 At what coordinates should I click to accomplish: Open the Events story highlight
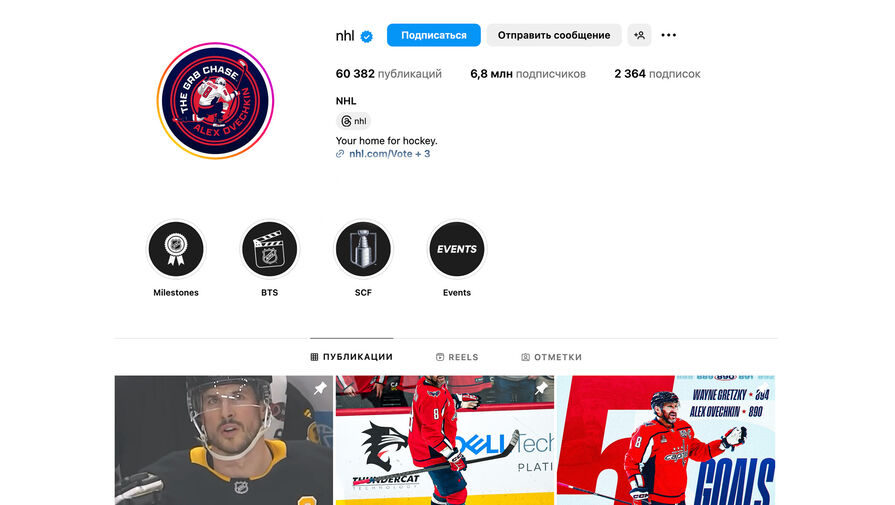click(457, 249)
